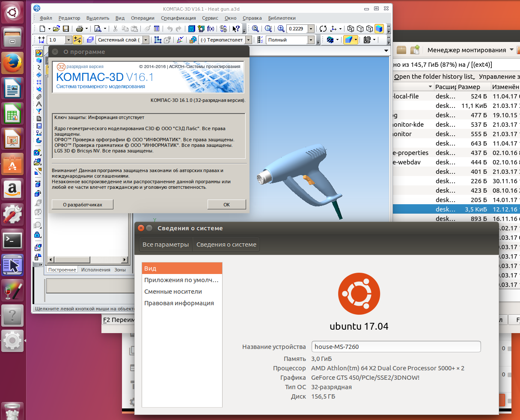Launch Firefox from the Ubuntu launcher
The image size is (520, 420).
pyautogui.click(x=12, y=63)
